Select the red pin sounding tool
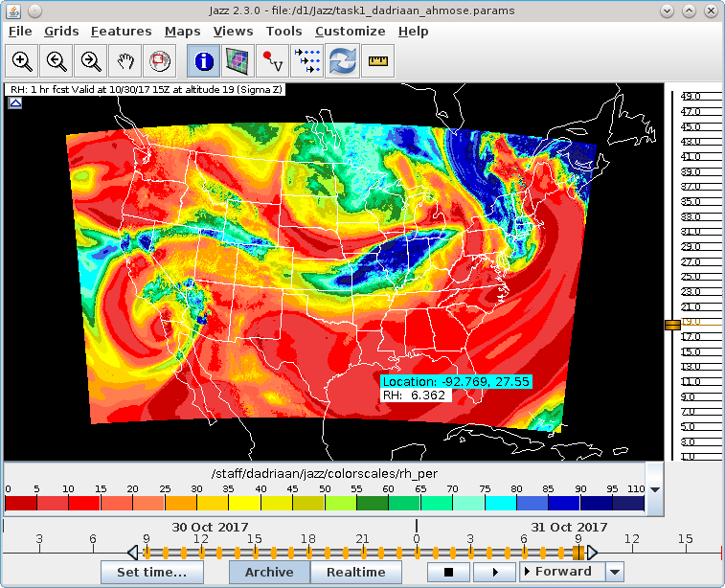 tap(272, 62)
